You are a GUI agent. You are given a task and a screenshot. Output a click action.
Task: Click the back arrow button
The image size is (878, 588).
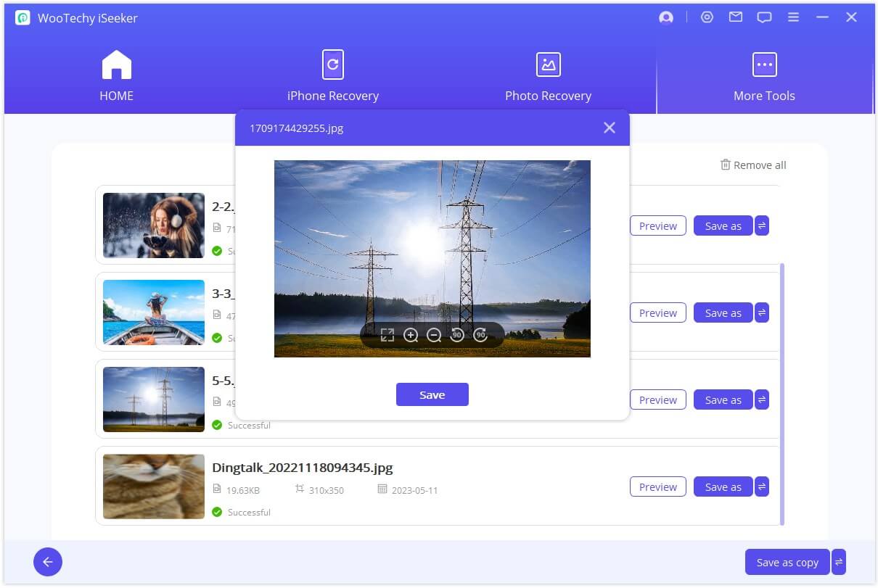click(x=48, y=562)
